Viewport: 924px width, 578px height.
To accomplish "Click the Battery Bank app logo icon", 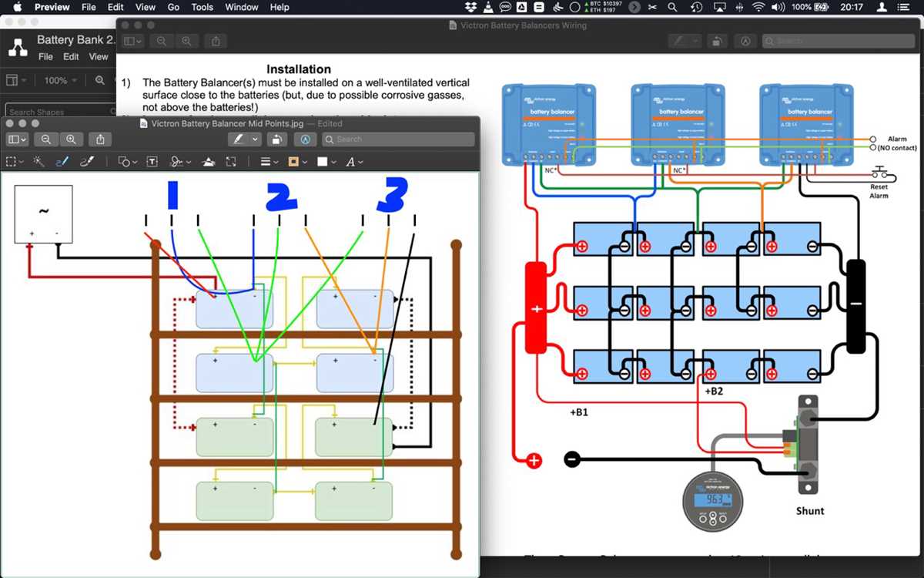I will click(18, 48).
